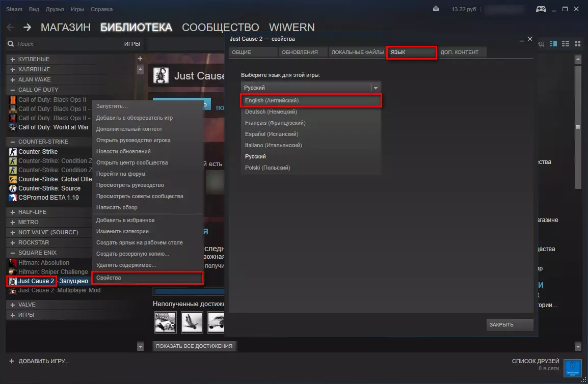Click the Counter-Strike: Source icon
588x384 pixels.
tap(13, 188)
